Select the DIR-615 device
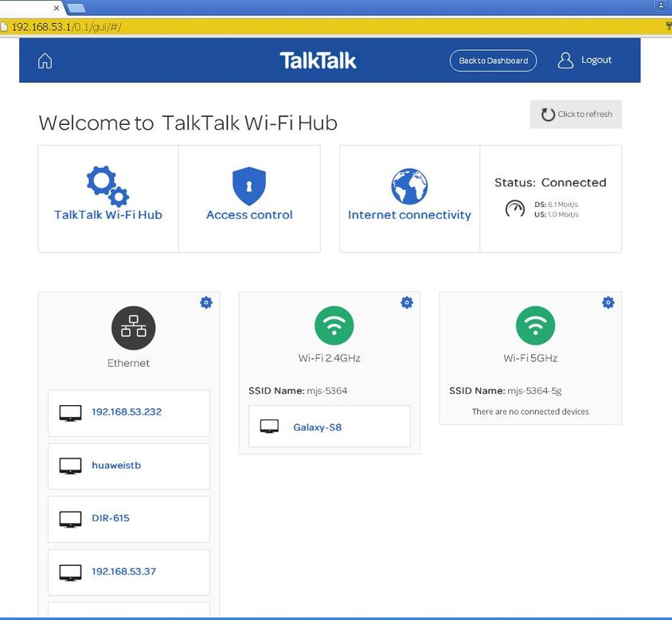 pos(128,519)
